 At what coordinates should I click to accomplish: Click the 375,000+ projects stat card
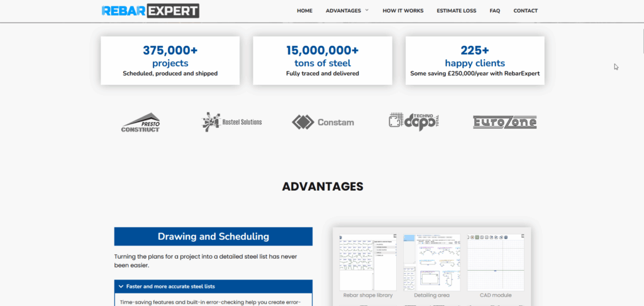pos(170,60)
